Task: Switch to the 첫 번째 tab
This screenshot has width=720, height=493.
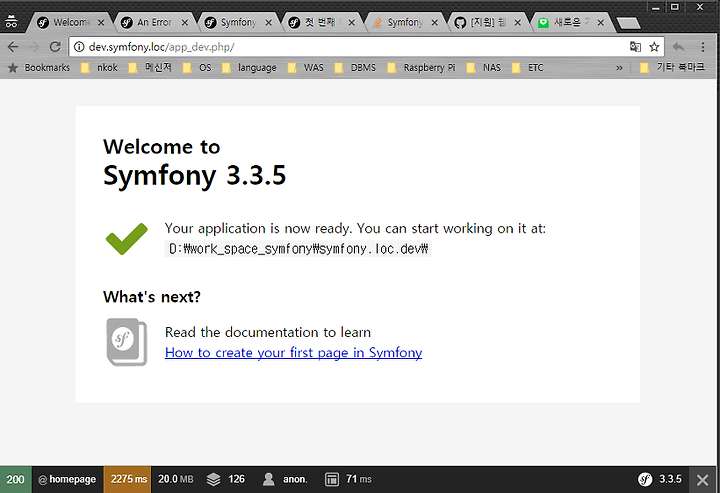Action: (320, 22)
